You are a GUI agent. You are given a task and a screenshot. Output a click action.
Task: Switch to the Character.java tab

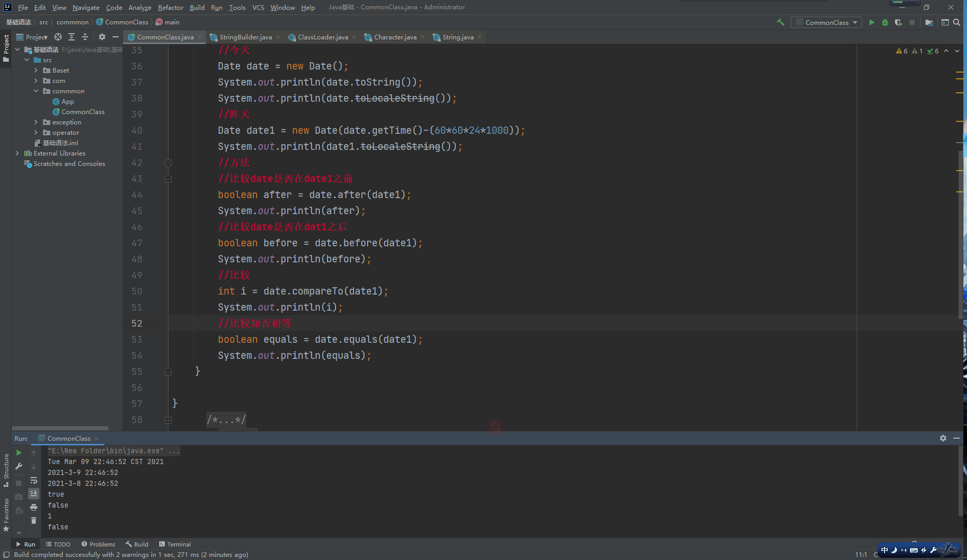(x=395, y=37)
